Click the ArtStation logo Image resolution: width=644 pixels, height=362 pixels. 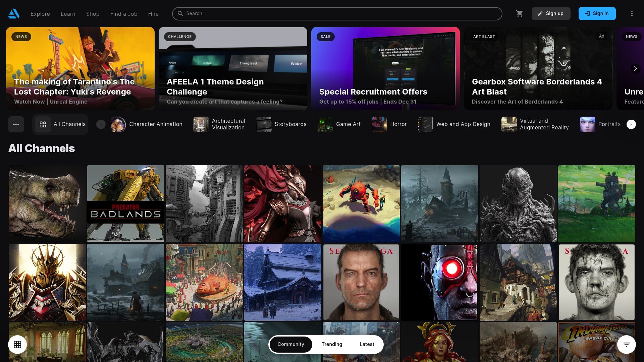pos(14,14)
